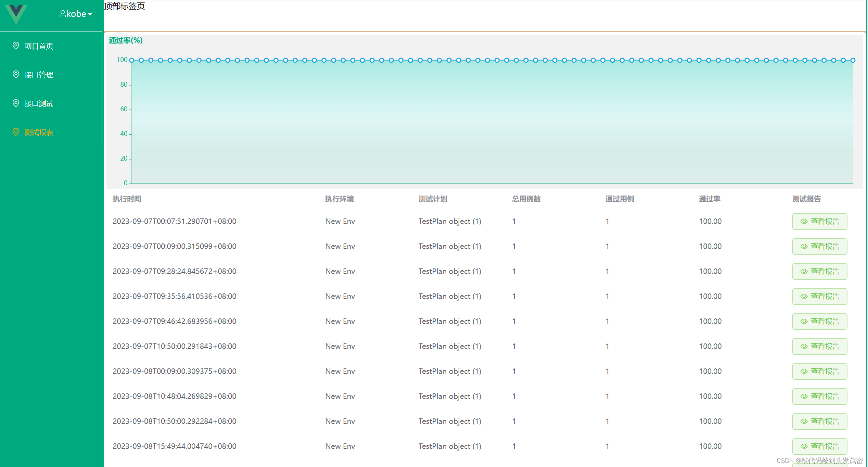This screenshot has height=467, width=868.
Task: Click the 执行时间 column header
Action: coord(127,199)
